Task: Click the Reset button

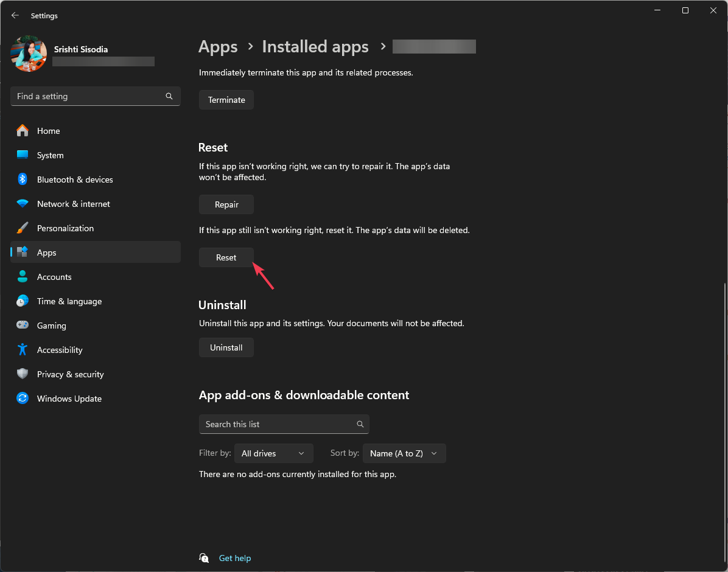Action: point(226,257)
